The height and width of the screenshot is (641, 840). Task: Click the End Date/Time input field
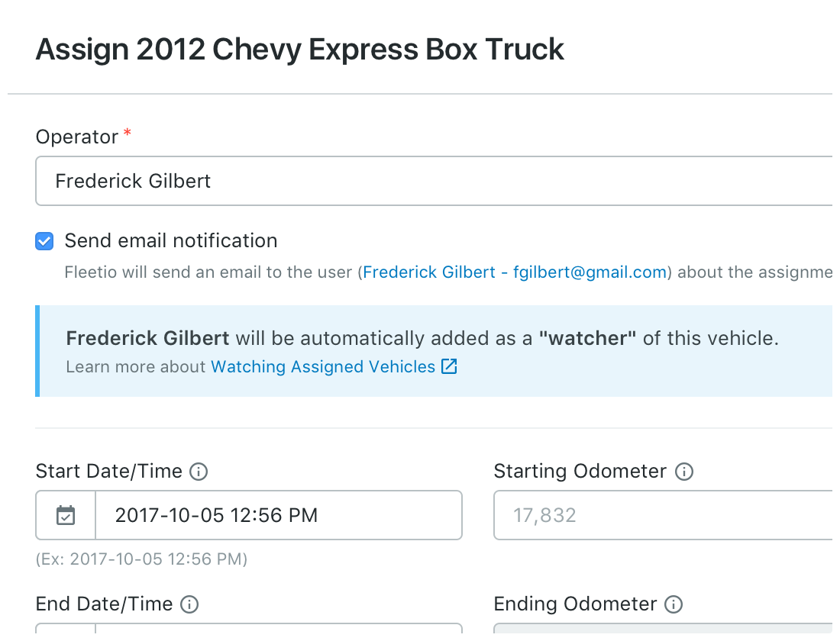[278, 630]
